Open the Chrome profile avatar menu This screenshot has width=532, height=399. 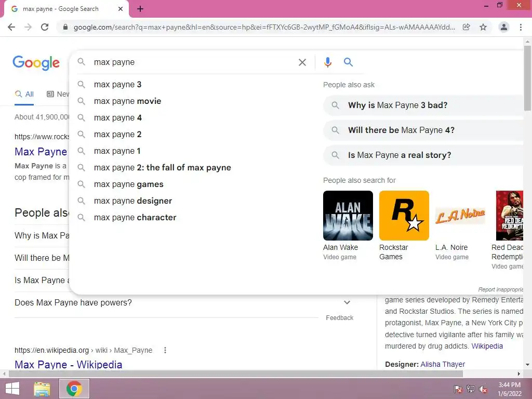[504, 27]
